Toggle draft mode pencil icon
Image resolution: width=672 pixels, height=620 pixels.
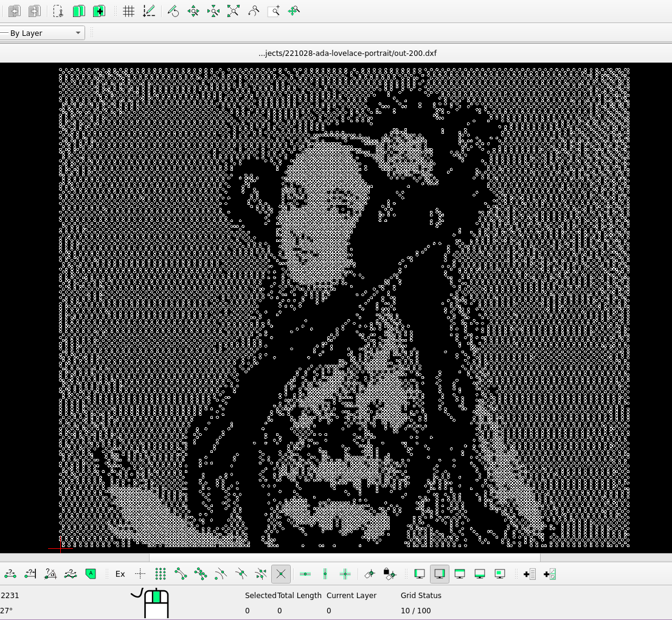[x=149, y=11]
